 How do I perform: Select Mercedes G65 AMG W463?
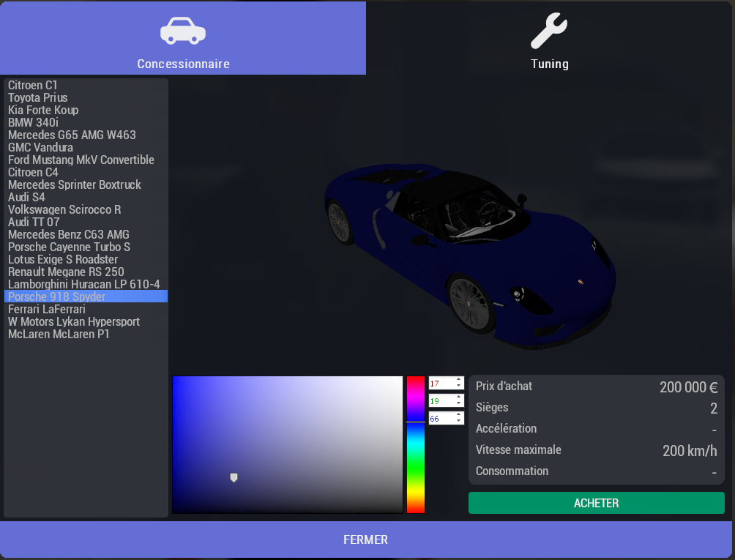coord(86,135)
